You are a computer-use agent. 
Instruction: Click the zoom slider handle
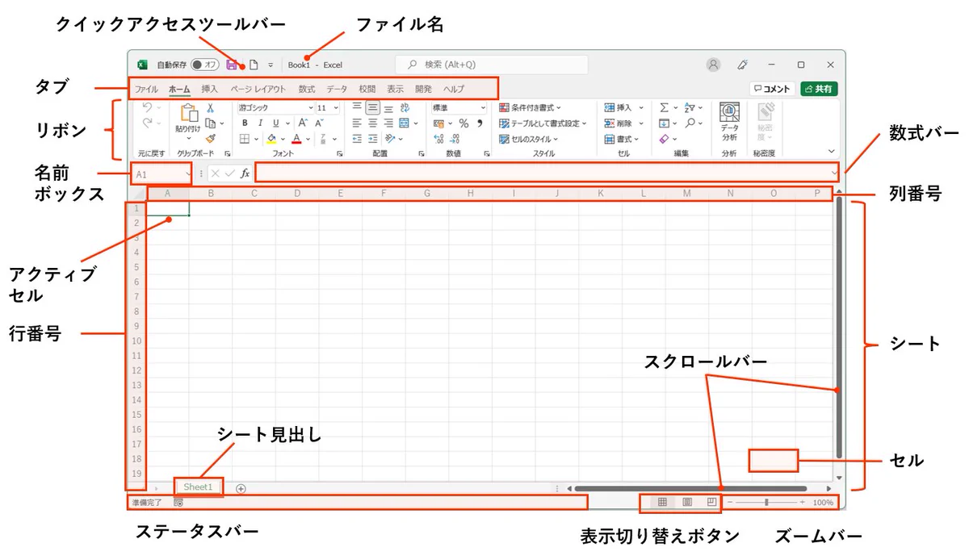(766, 502)
